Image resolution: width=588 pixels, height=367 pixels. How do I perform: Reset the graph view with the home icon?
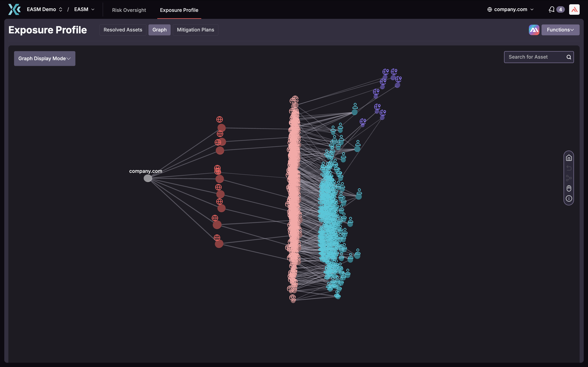[x=569, y=158]
